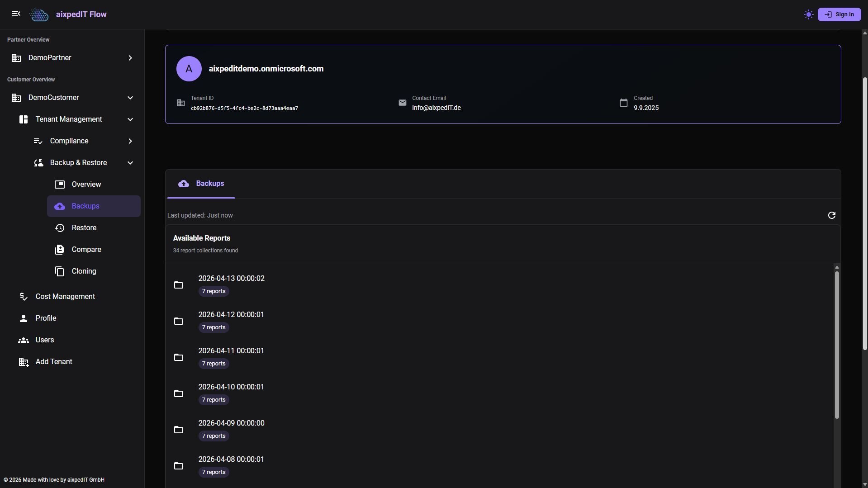Click the Cost Management icon
This screenshot has height=488, width=868.
pyautogui.click(x=24, y=297)
